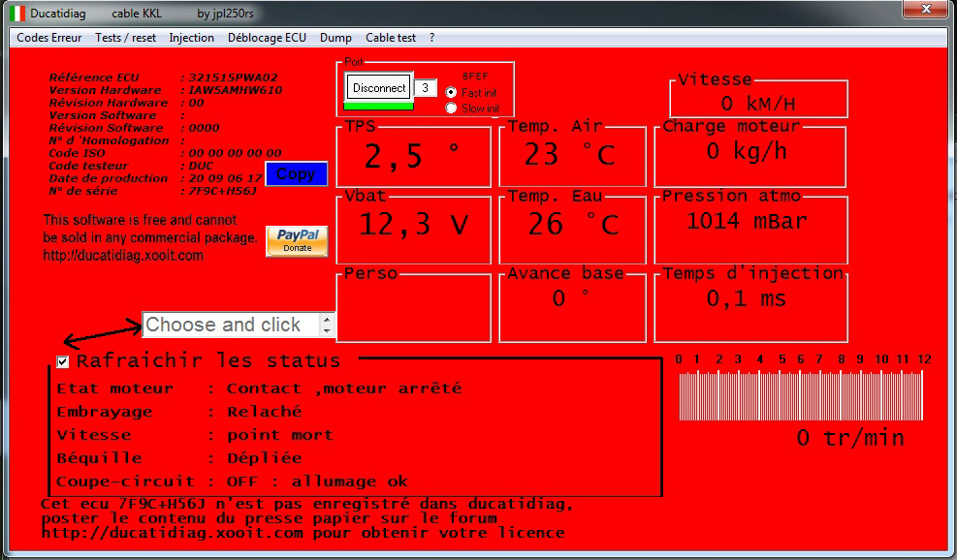Select the Slow init radio button
Image resolution: width=957 pixels, height=560 pixels.
[451, 109]
